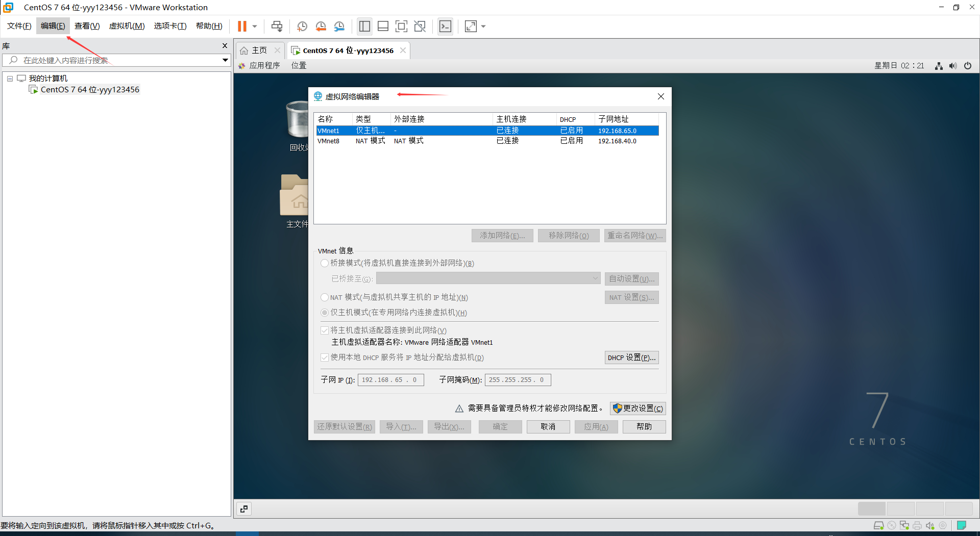980x536 pixels.
Task: Open the 文件(F) menu
Action: [19, 26]
